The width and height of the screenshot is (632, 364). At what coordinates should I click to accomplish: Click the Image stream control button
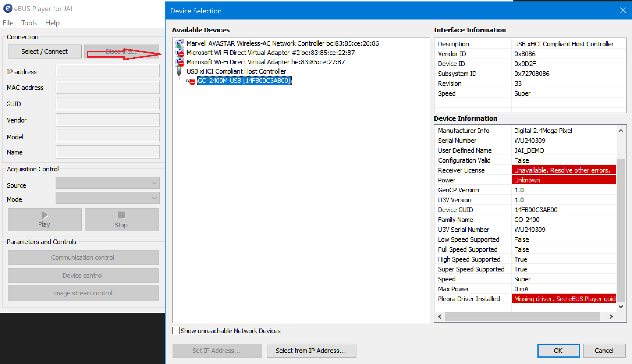pyautogui.click(x=83, y=293)
